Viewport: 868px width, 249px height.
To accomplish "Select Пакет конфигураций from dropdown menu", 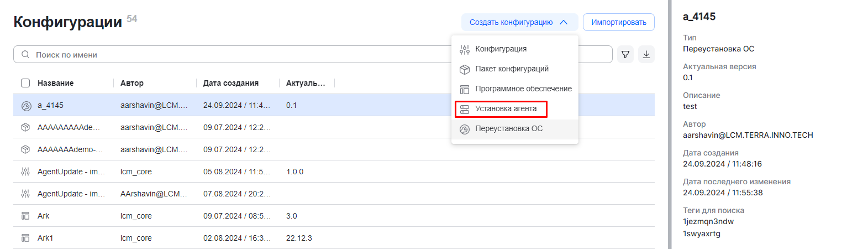I will tap(512, 69).
